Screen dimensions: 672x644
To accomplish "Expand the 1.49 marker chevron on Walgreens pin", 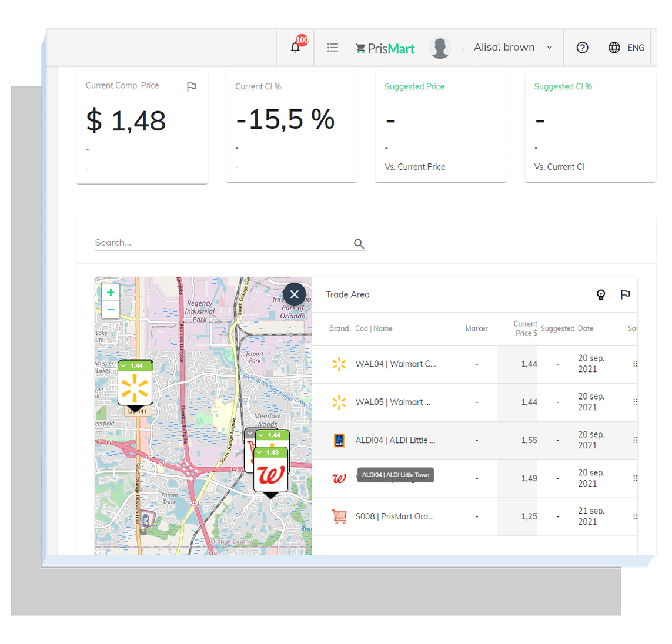I will (259, 452).
